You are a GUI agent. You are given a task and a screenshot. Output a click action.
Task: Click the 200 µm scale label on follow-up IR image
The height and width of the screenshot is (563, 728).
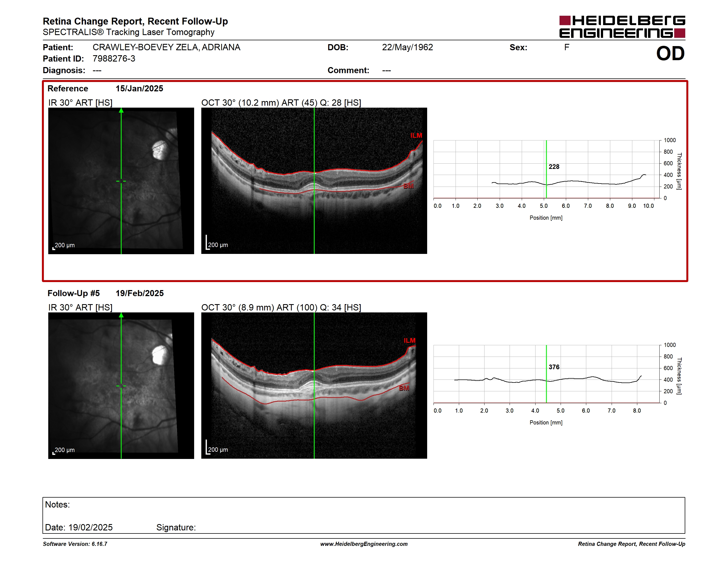tap(65, 450)
